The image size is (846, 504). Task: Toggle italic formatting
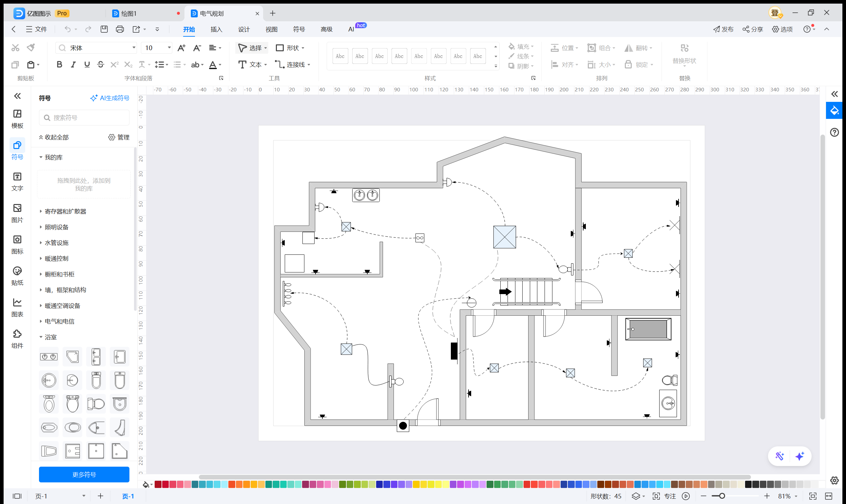coord(73,65)
